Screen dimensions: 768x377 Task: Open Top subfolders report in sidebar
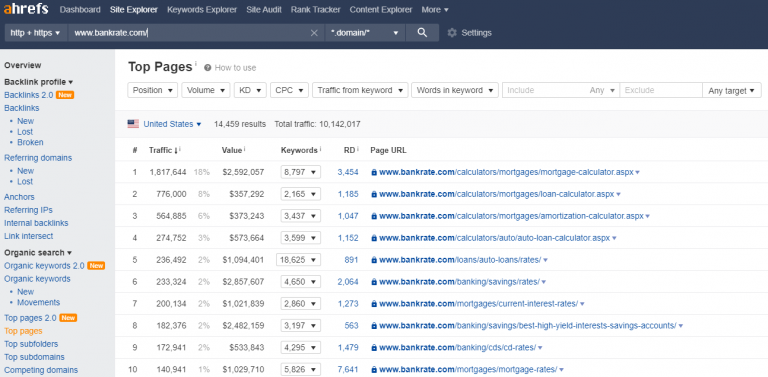31,344
